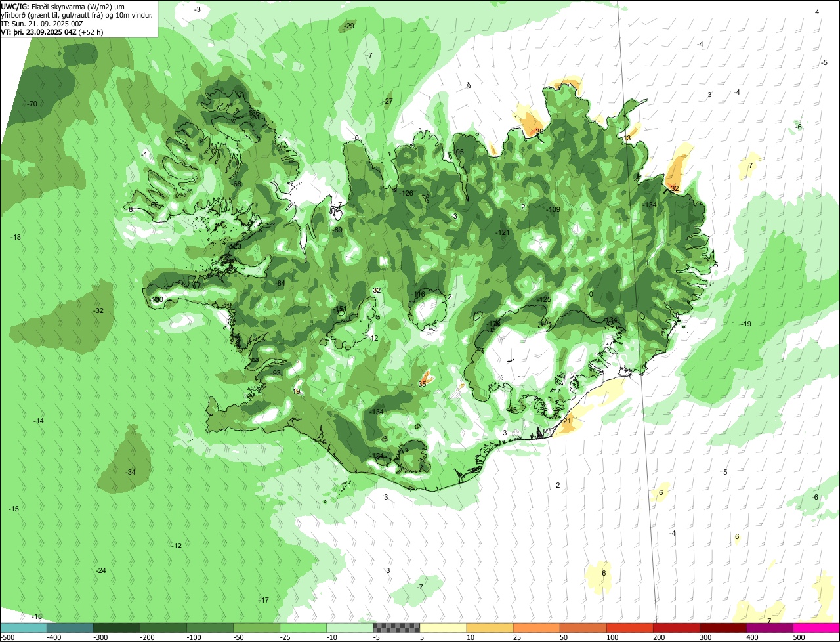Click the 19 value on the map
Viewport: 840px width, 642px height.
pos(297,391)
